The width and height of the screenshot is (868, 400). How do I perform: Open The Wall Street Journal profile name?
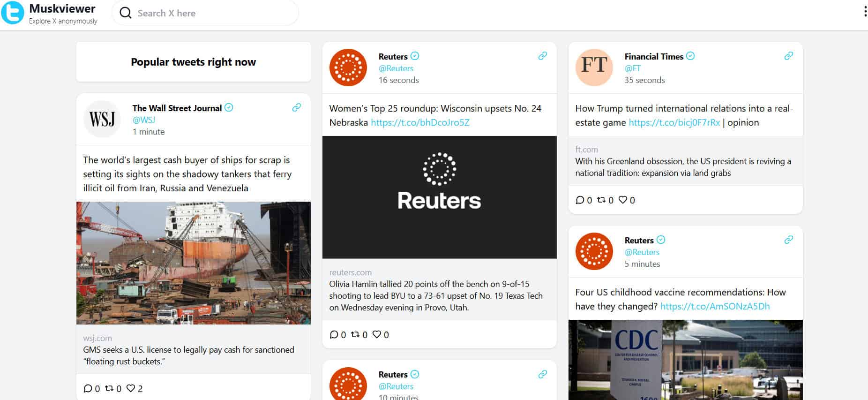coord(177,108)
